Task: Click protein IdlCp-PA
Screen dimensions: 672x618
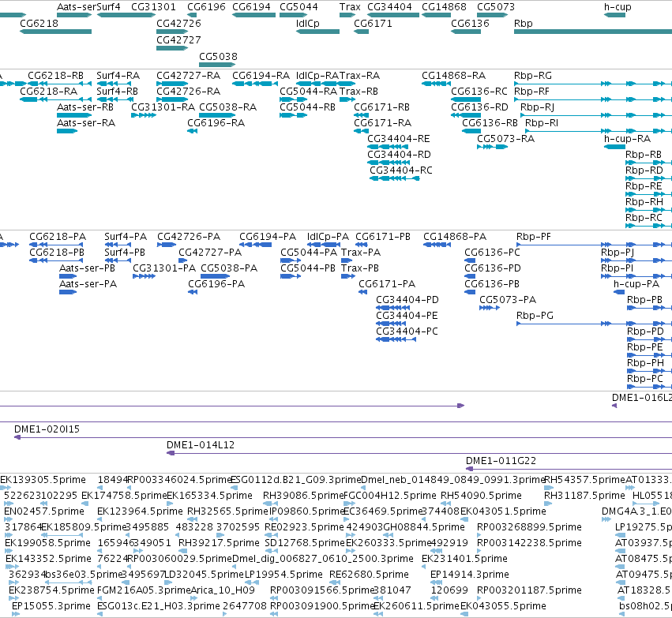Action: [324, 245]
